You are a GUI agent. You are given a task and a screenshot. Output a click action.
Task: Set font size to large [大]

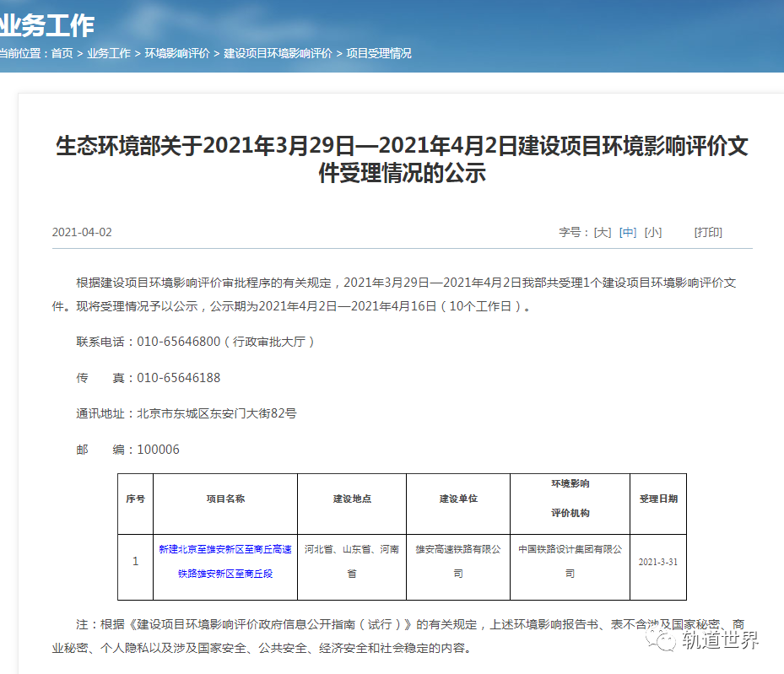point(603,232)
